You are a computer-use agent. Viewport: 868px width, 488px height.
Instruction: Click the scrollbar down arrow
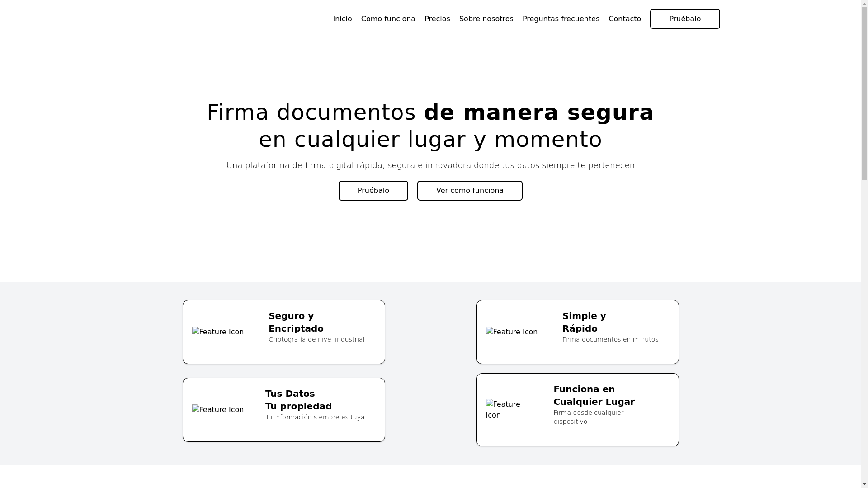[864, 484]
